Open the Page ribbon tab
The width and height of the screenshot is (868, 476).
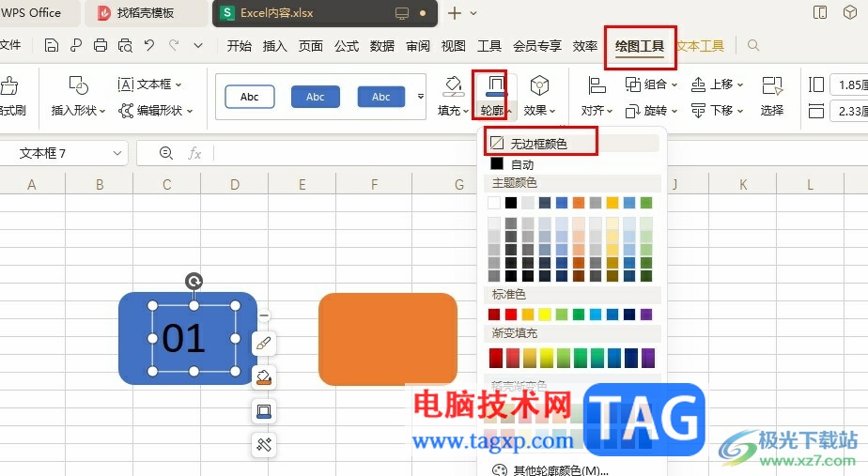(311, 46)
